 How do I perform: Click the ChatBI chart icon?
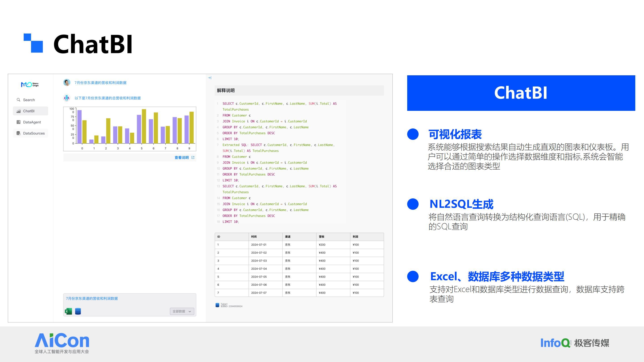19,111
